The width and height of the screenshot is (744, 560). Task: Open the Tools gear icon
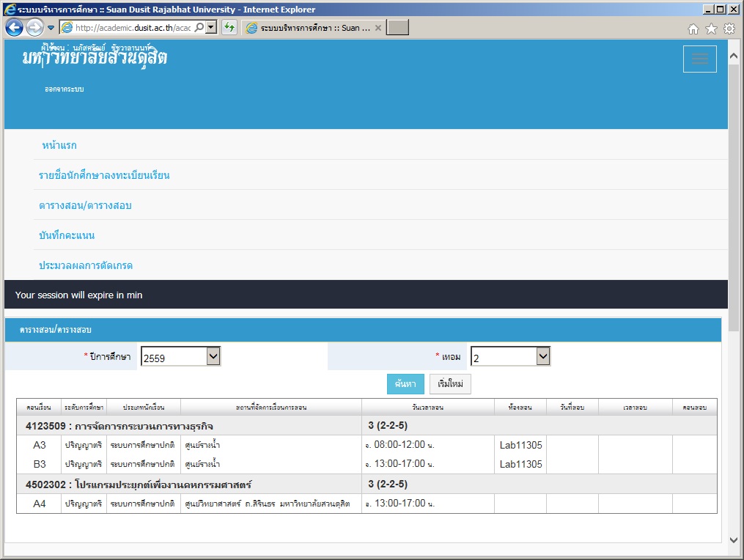pyautogui.click(x=729, y=29)
